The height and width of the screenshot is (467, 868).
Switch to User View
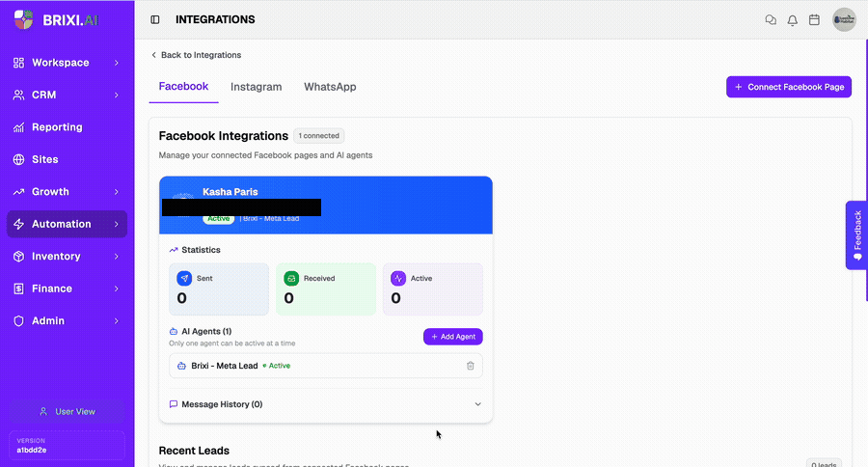67,412
